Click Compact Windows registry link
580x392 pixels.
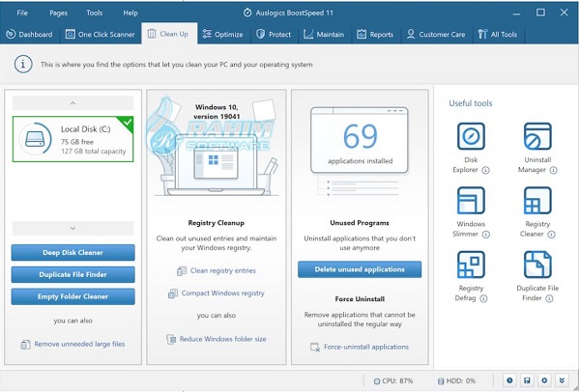(217, 294)
